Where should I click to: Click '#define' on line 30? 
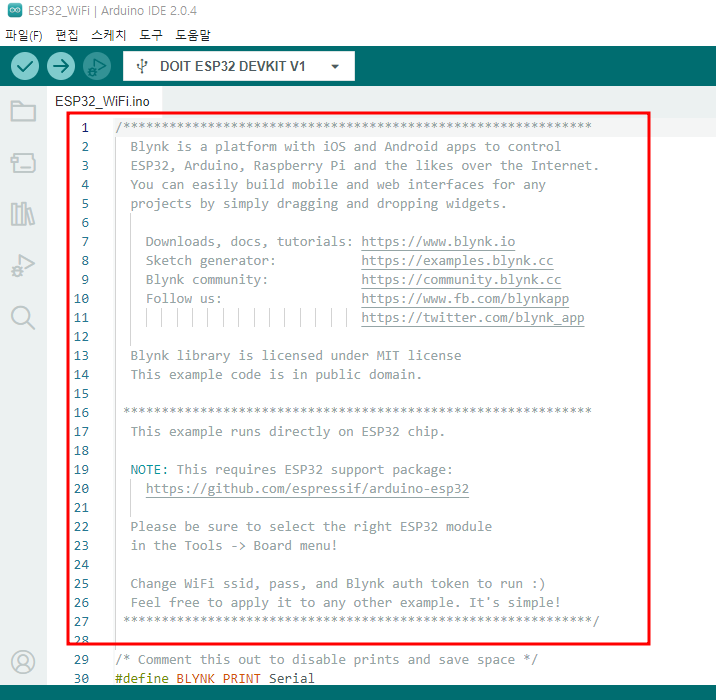coord(142,679)
